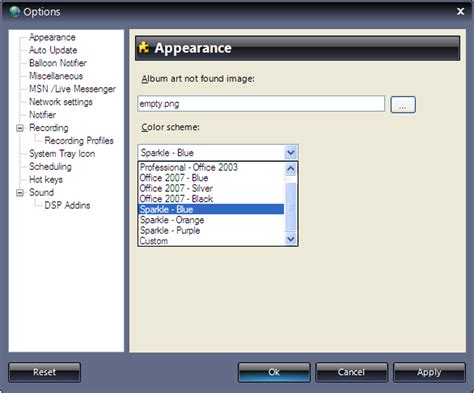Choose Professional - Office 2003 scheme
This screenshot has width=474, height=393.
click(211, 167)
